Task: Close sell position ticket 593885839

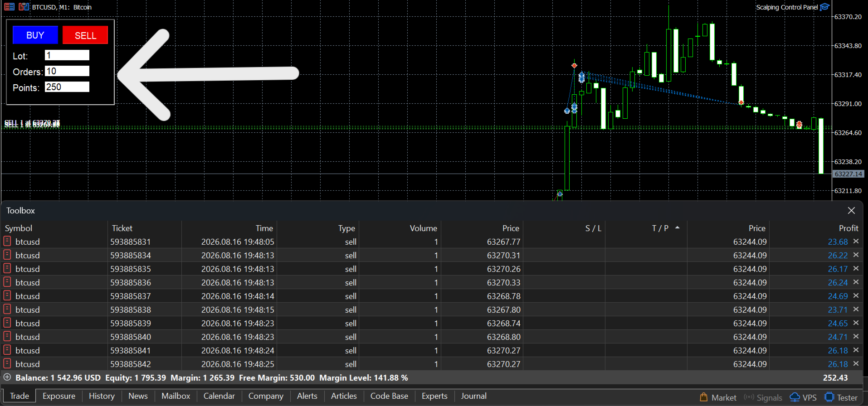Action: click(856, 323)
